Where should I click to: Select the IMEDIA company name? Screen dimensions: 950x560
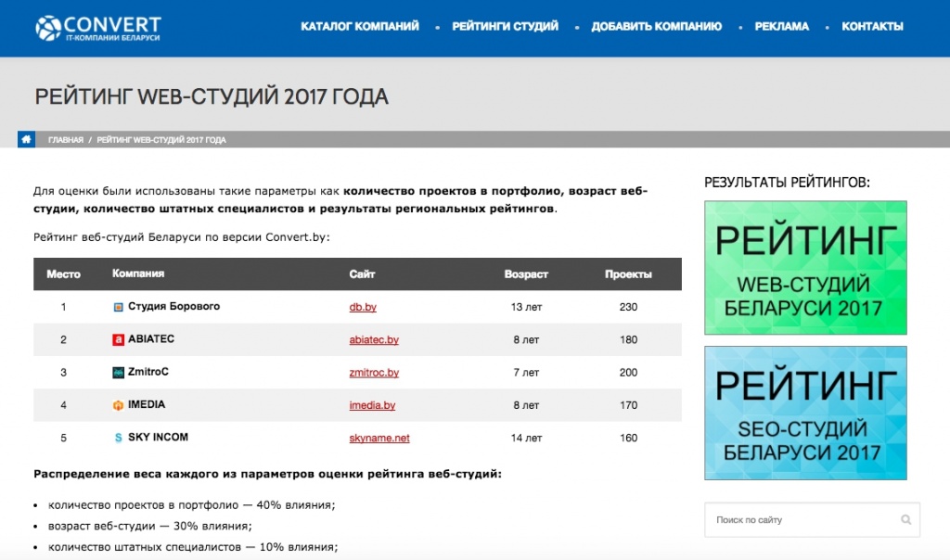tap(147, 404)
